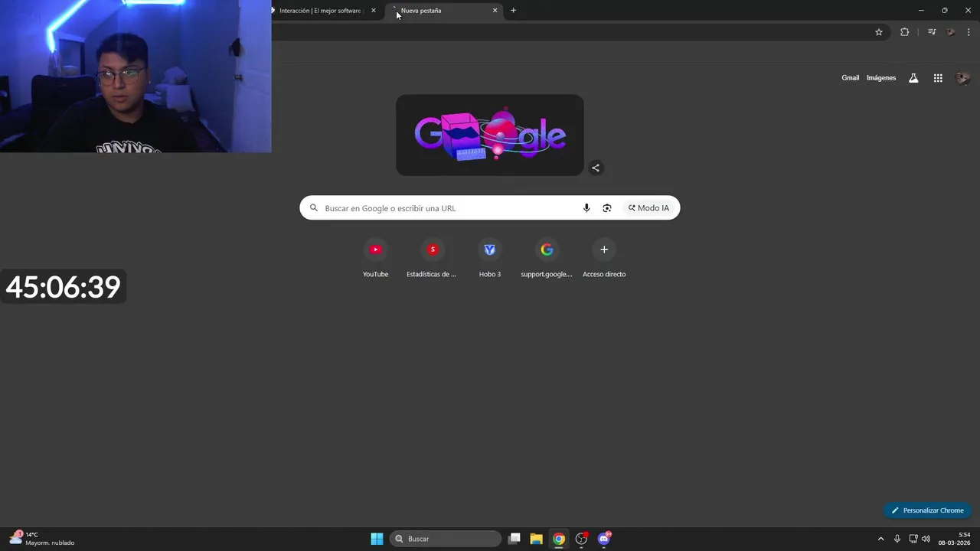980x551 pixels.
Task: Click the magnifier icon in the search box
Action: [x=314, y=208]
